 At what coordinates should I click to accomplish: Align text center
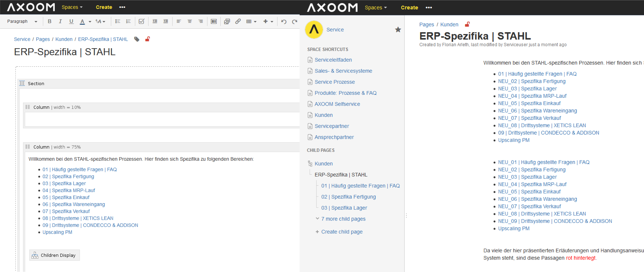tap(190, 21)
